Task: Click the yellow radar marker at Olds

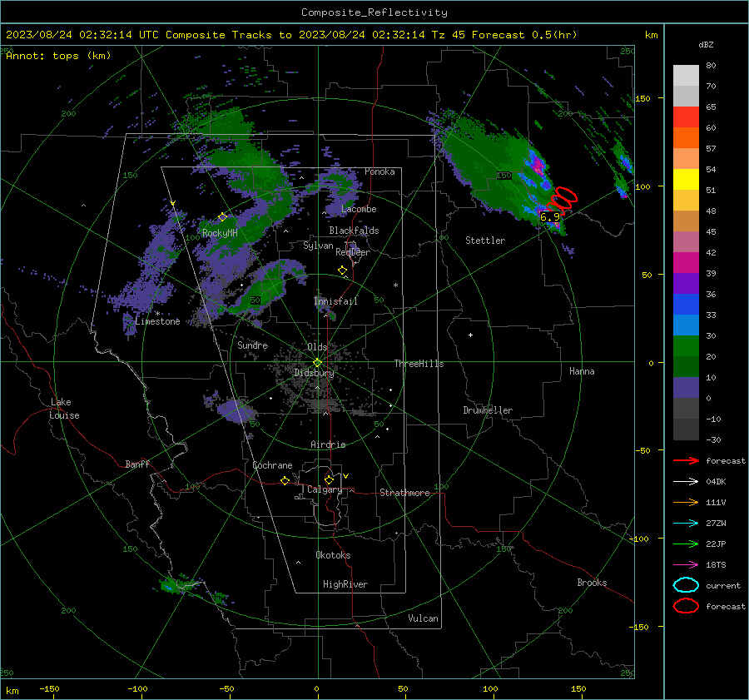Action: 318,363
